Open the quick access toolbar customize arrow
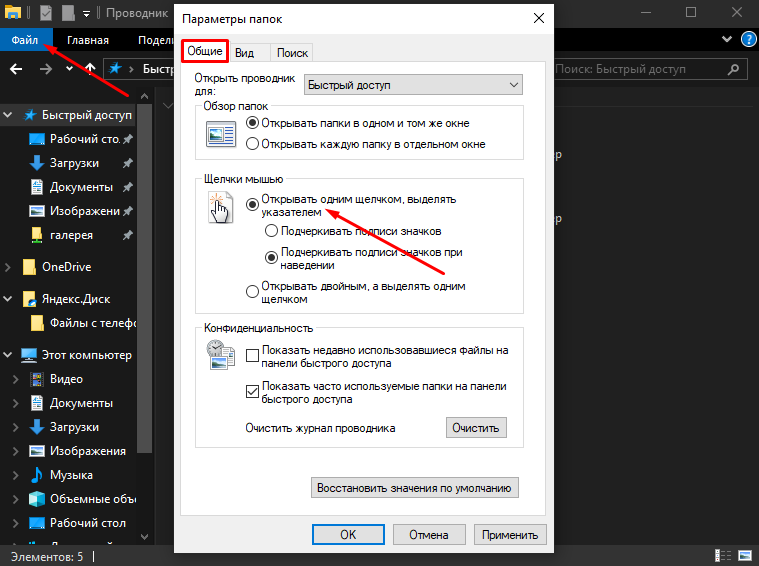The image size is (759, 566). click(x=86, y=14)
